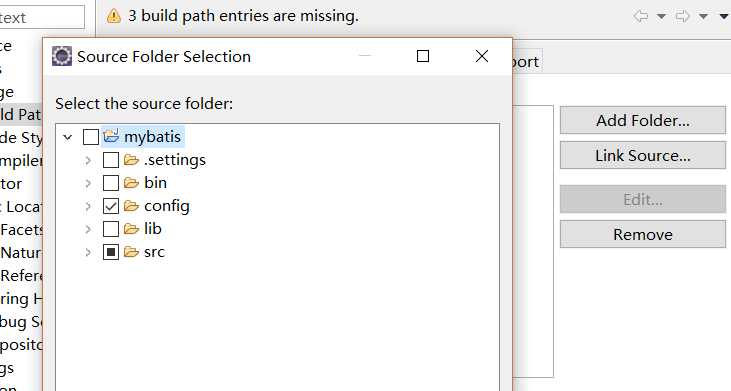Click the bin folder icon
Viewport: 731px width, 391px height.
(x=131, y=183)
